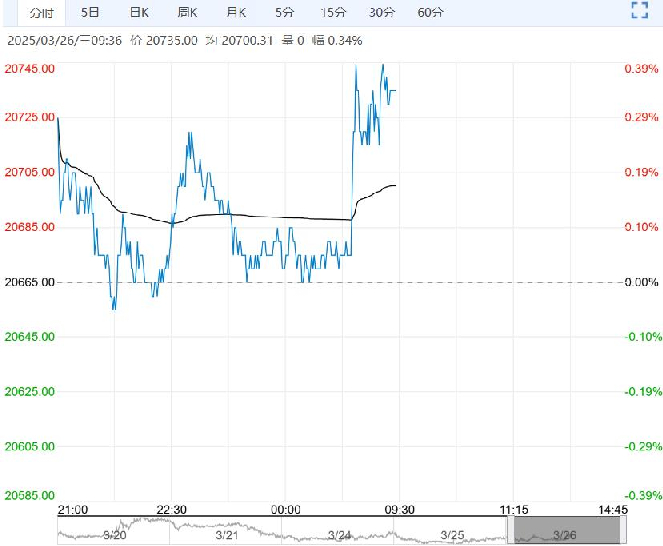Click the 20705.00 price axis label

[x=30, y=172]
